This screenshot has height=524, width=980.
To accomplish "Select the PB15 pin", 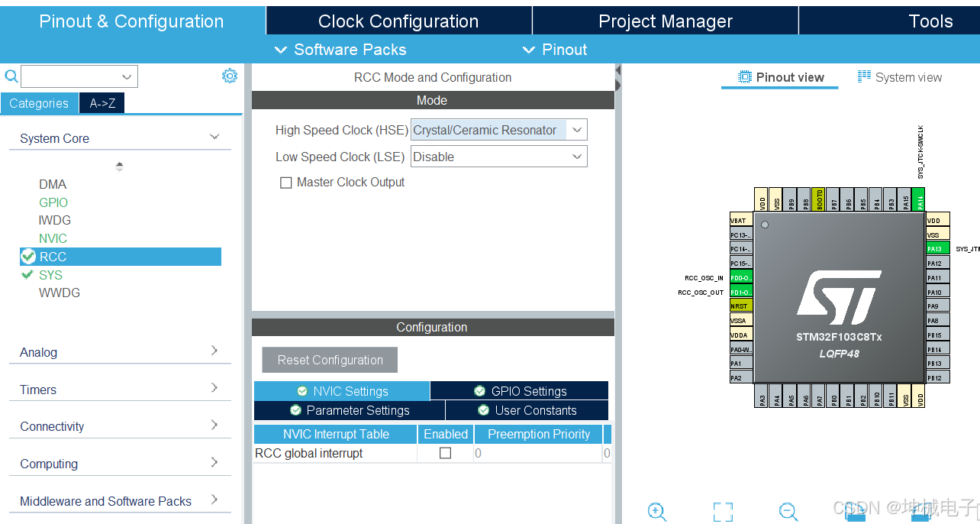I will 938,335.
